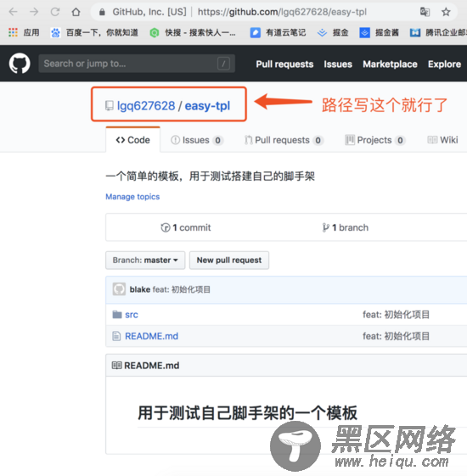The height and width of the screenshot is (476, 467).
Task: Open the src folder
Action: point(132,315)
